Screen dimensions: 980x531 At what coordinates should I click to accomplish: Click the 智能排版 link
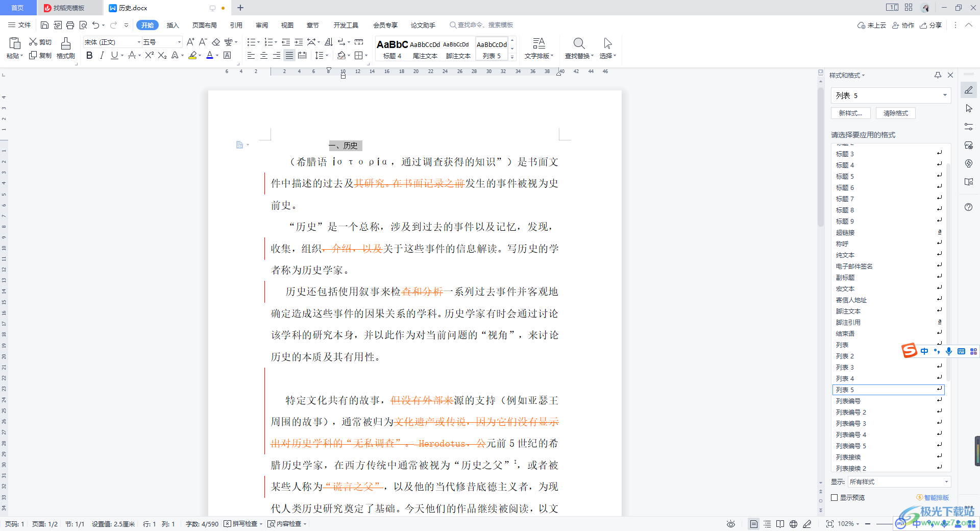[933, 497]
